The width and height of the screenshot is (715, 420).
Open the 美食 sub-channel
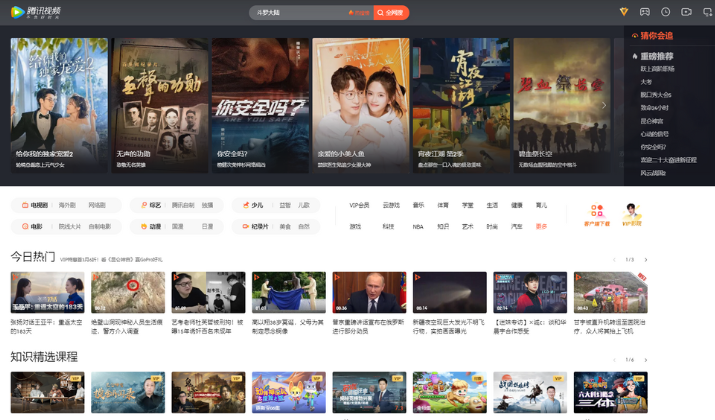point(285,227)
